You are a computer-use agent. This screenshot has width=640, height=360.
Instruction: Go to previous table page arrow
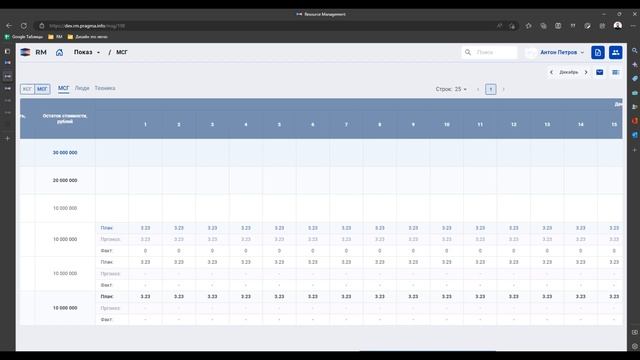point(478,89)
